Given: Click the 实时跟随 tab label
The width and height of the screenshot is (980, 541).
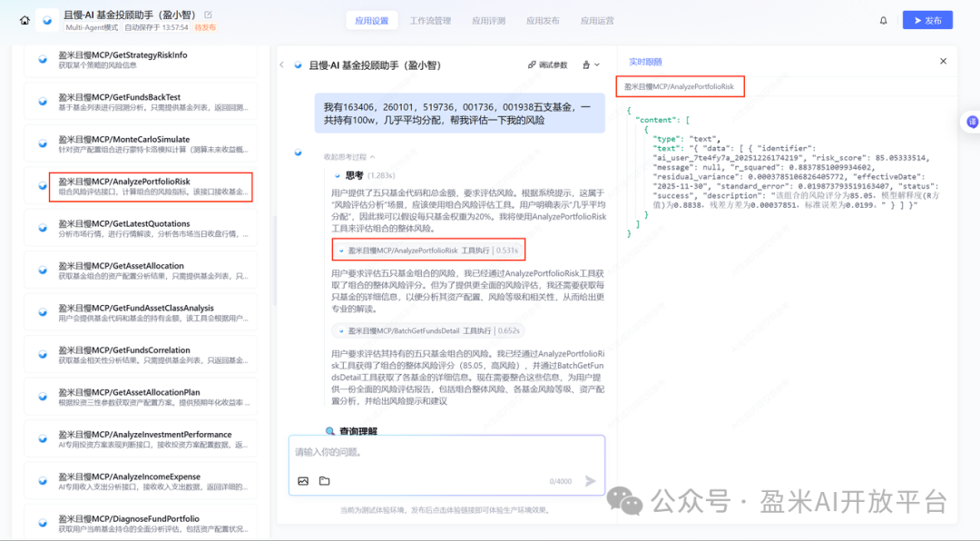Looking at the screenshot, I should (645, 62).
